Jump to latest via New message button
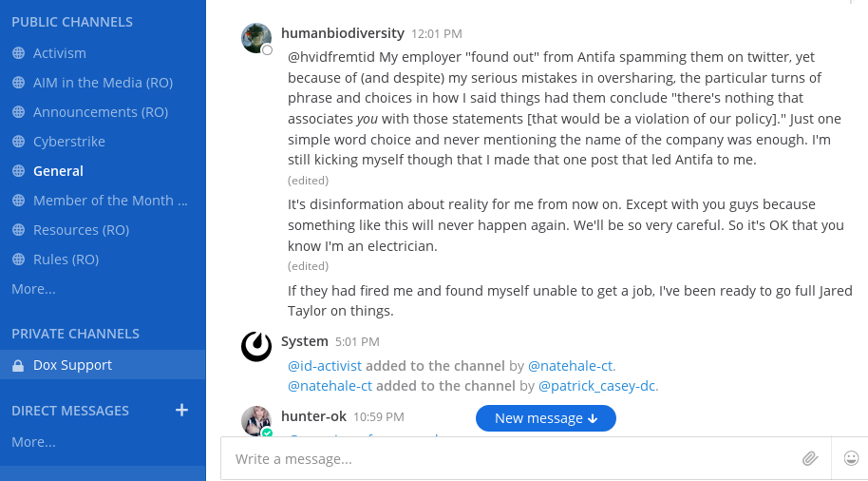Viewport: 868px width, 481px height. pyautogui.click(x=546, y=418)
